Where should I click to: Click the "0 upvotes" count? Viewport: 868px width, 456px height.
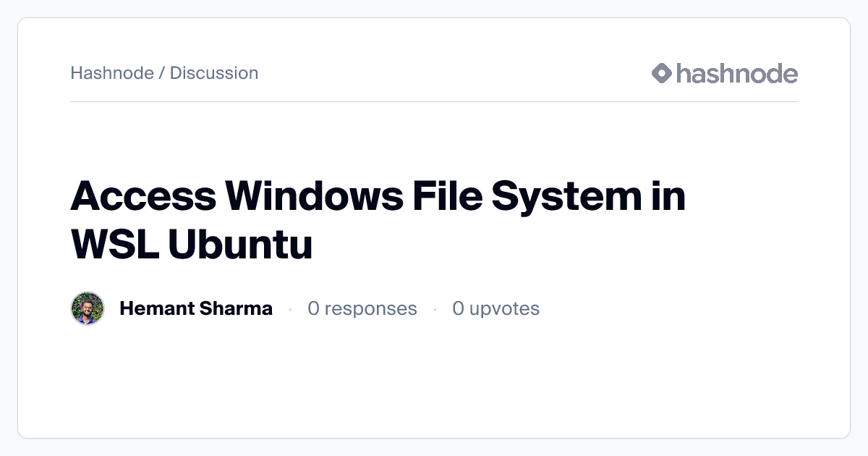[x=496, y=309]
